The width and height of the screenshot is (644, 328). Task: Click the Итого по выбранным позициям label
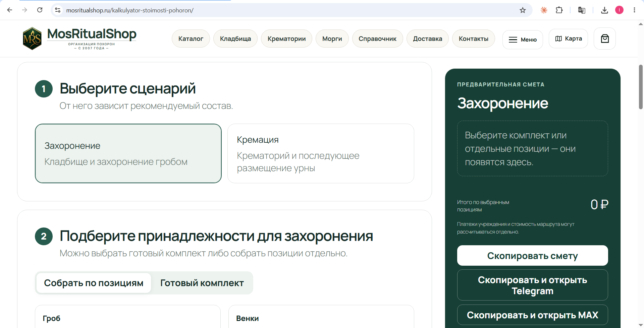(483, 206)
